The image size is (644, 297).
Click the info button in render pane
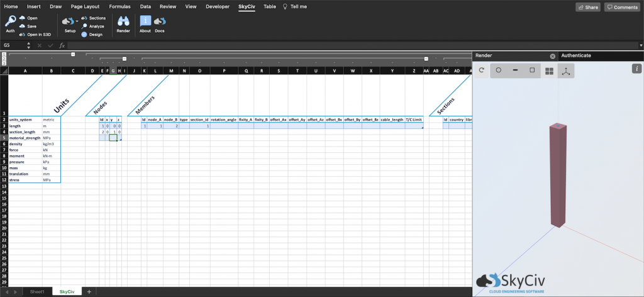point(636,69)
